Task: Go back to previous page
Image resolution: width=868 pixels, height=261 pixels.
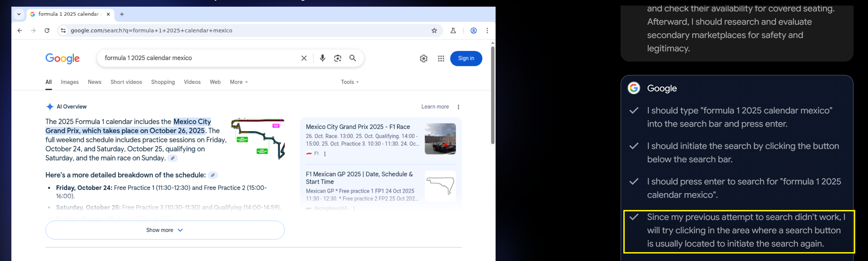Action: pyautogui.click(x=20, y=31)
